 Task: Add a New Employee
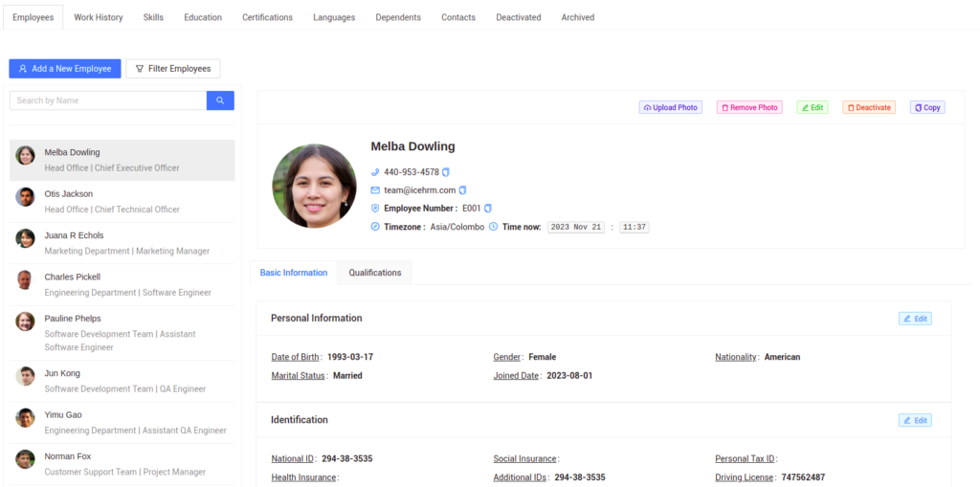(65, 69)
